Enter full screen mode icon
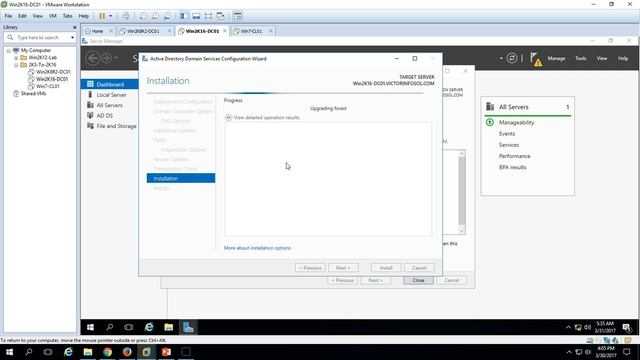Image resolution: width=640 pixels, height=360 pixels. [208, 16]
